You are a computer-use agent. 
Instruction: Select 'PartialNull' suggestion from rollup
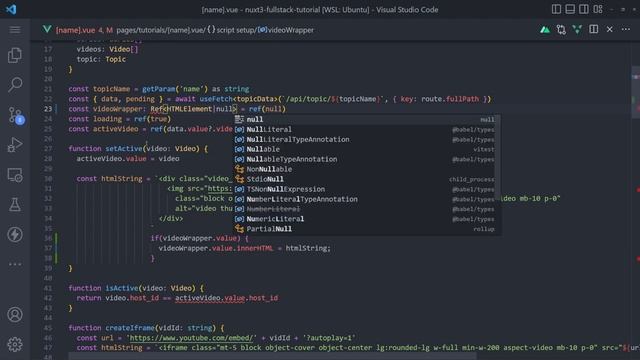pyautogui.click(x=364, y=229)
